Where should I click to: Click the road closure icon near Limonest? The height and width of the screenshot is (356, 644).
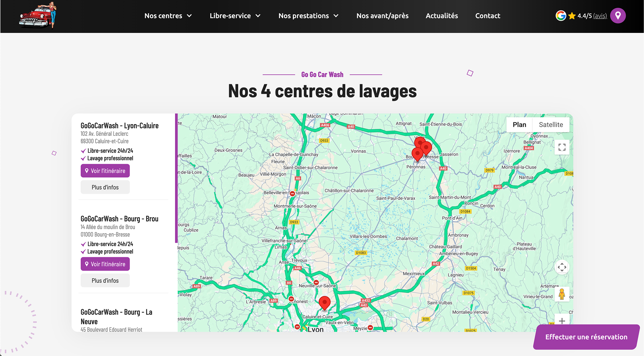[x=291, y=299]
